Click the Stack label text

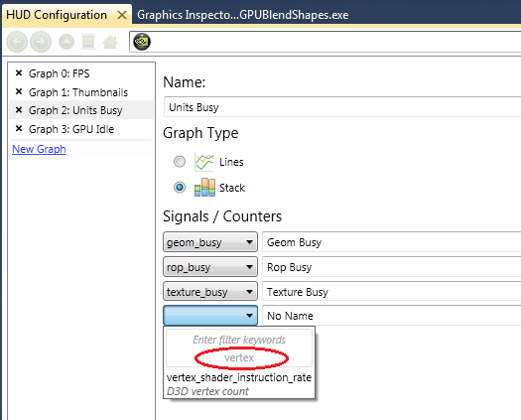click(232, 188)
